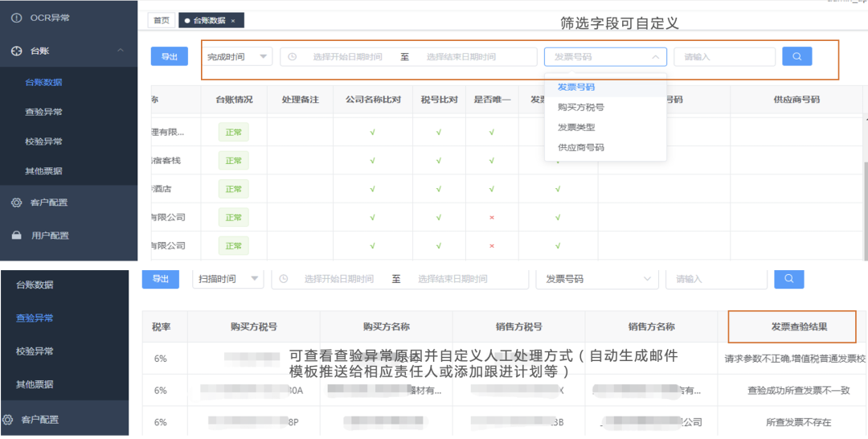Click the 导出 button beside 完成时间
The width and height of the screenshot is (868, 439).
point(169,57)
